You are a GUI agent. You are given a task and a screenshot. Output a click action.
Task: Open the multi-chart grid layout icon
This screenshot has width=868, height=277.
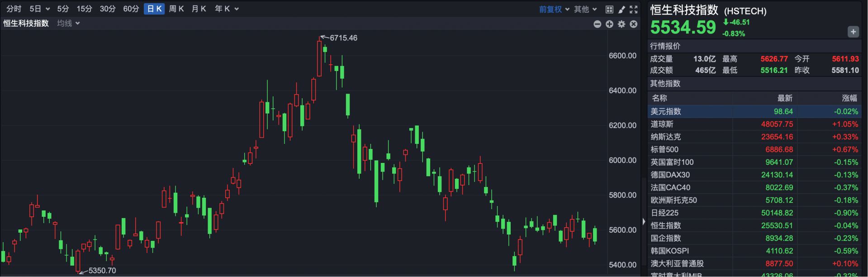[x=609, y=9]
